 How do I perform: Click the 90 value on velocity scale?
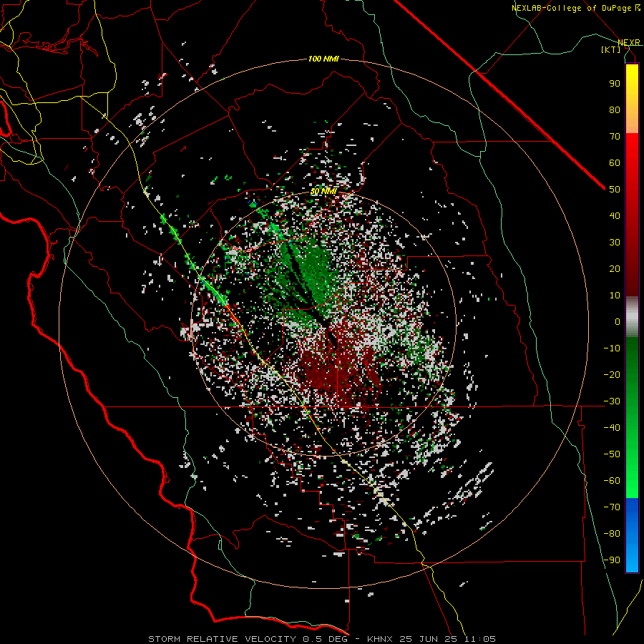615,84
